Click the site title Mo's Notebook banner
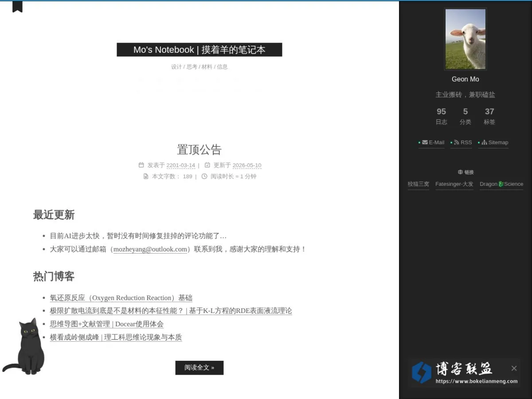Viewport: 532px width, 399px height. tap(199, 50)
